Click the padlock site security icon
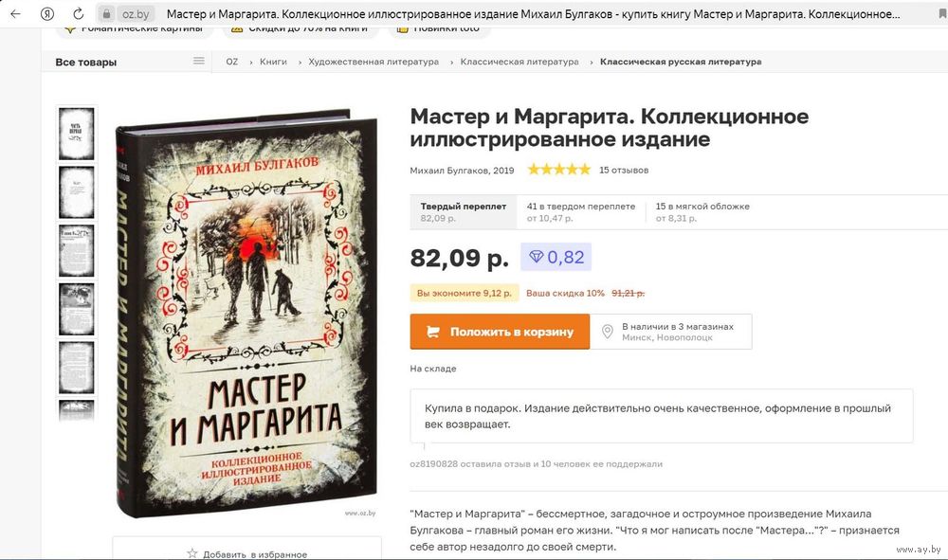Viewport: 948px width, 560px height. click(106, 13)
